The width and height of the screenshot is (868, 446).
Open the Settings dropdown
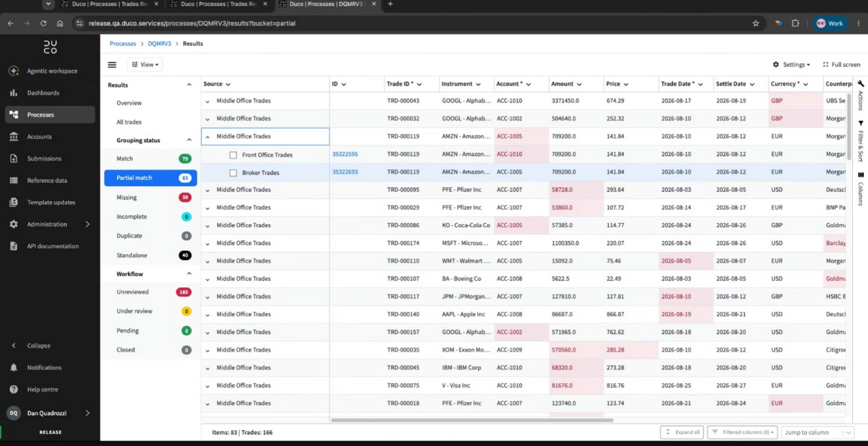coord(792,64)
